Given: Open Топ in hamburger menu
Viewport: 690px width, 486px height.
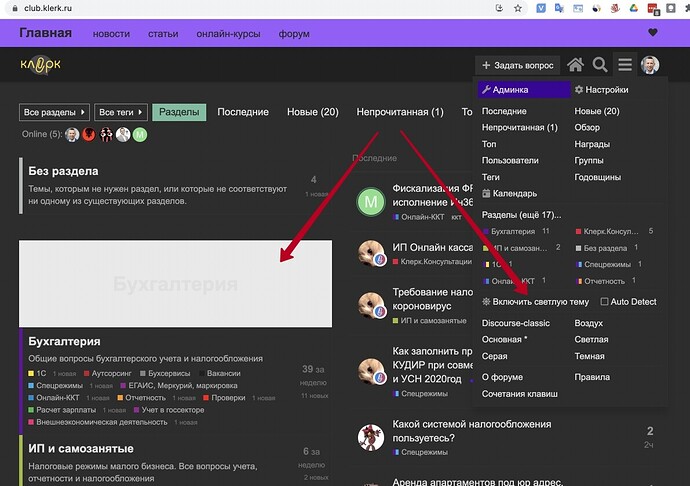Looking at the screenshot, I should coord(489,144).
